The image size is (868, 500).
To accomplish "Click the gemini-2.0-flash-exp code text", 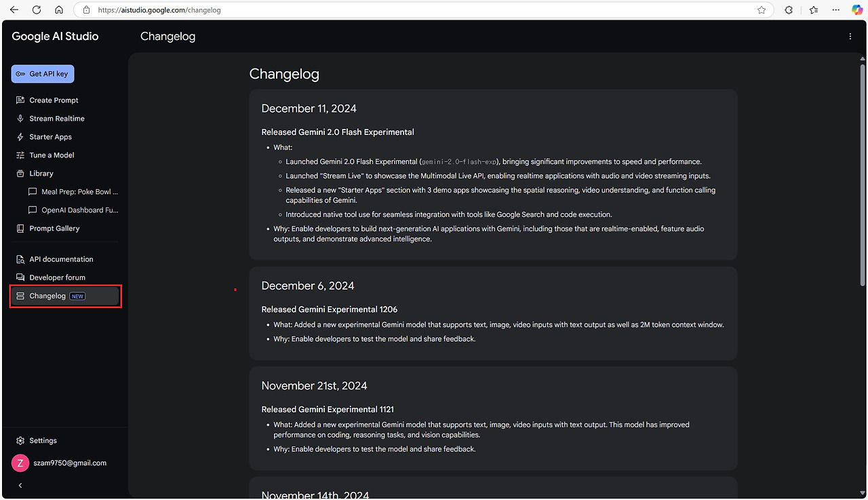I will pos(460,162).
